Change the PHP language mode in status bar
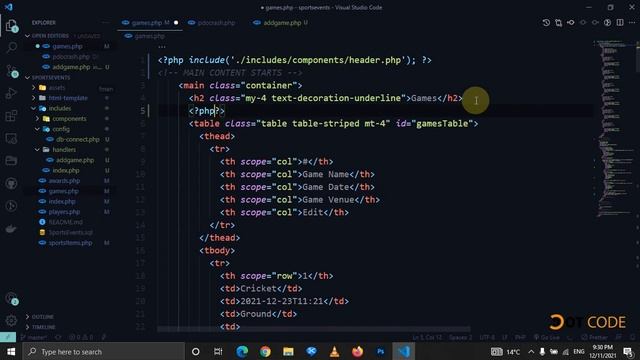The height and width of the screenshot is (360, 640). tap(520, 337)
